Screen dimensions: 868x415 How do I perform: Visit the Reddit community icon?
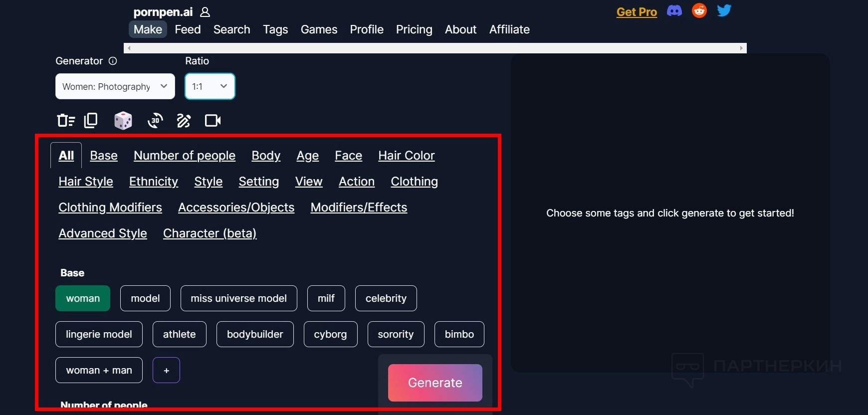[699, 10]
